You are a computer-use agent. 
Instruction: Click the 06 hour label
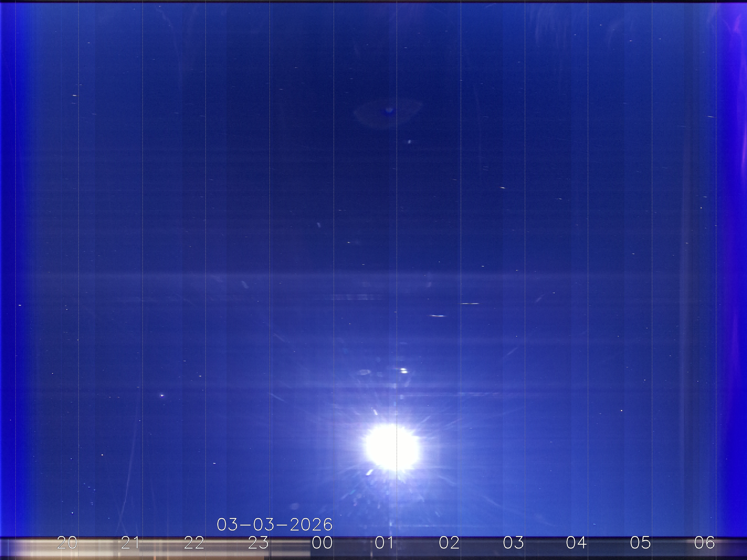[x=704, y=543]
